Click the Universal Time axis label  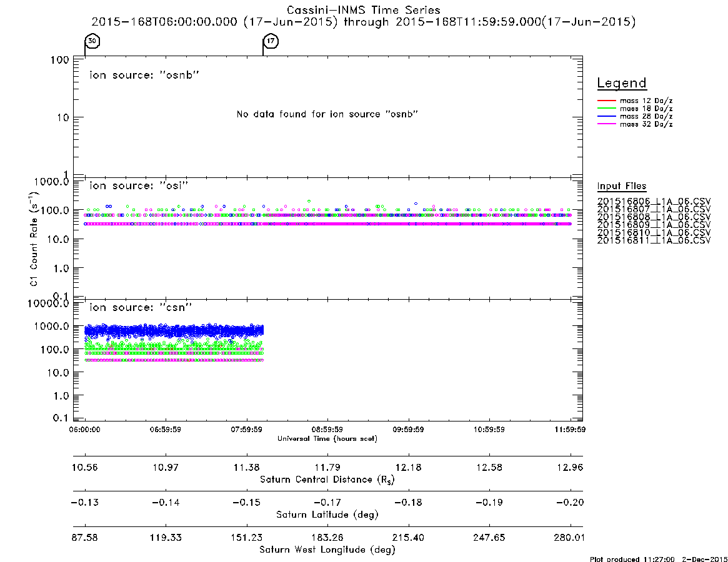pos(327,438)
